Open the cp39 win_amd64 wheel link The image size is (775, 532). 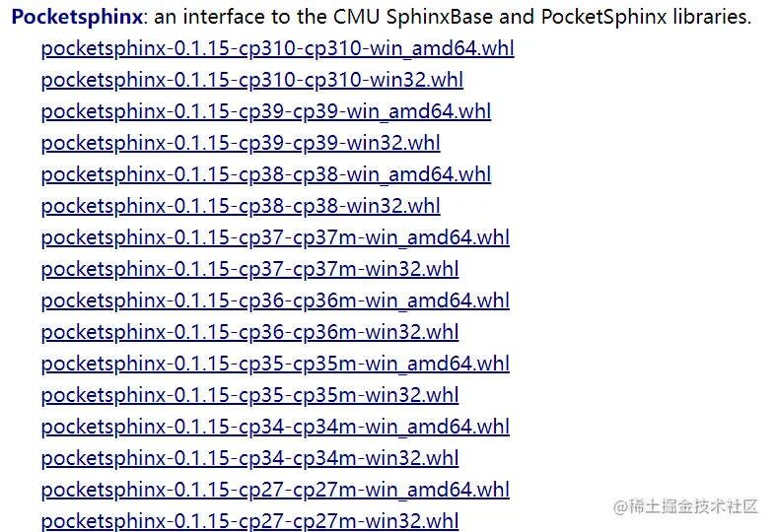point(265,111)
